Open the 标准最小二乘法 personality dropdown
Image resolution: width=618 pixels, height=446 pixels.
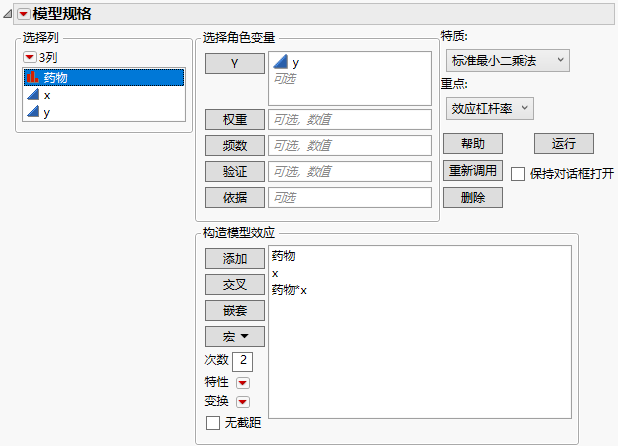pos(508,61)
